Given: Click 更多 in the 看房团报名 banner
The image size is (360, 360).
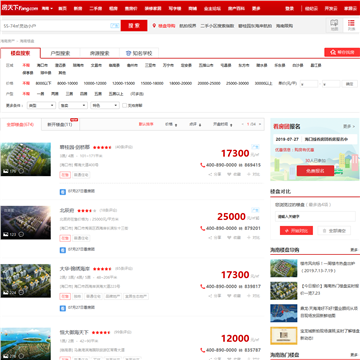Looking at the screenshot, I should (x=349, y=126).
